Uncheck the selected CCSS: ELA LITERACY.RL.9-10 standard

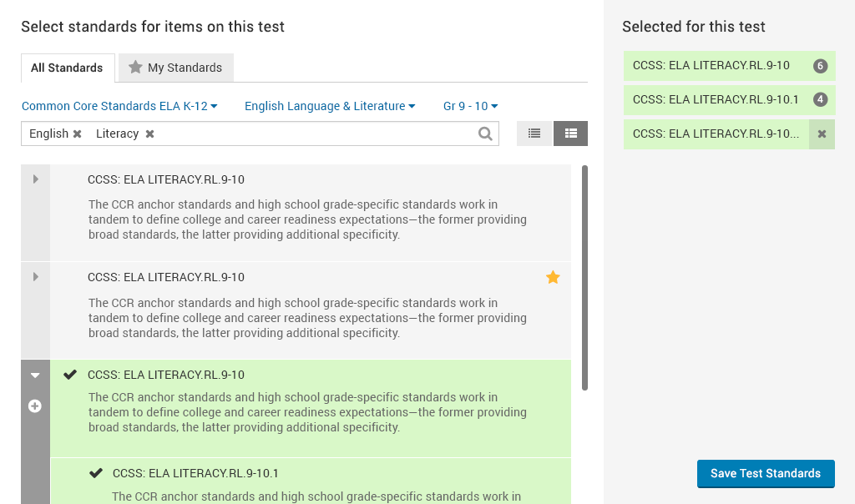click(70, 375)
